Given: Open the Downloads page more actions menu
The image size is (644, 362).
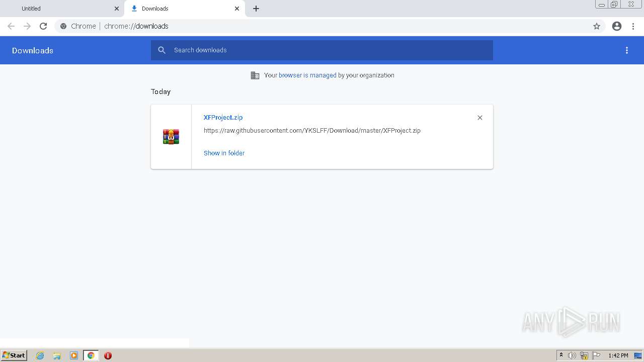Looking at the screenshot, I should (x=627, y=50).
